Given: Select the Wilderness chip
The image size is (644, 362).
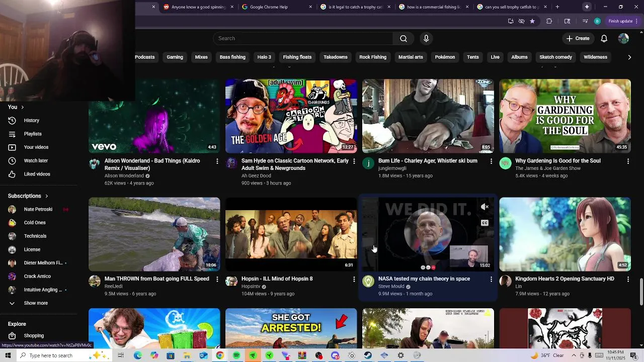Looking at the screenshot, I should [x=595, y=57].
